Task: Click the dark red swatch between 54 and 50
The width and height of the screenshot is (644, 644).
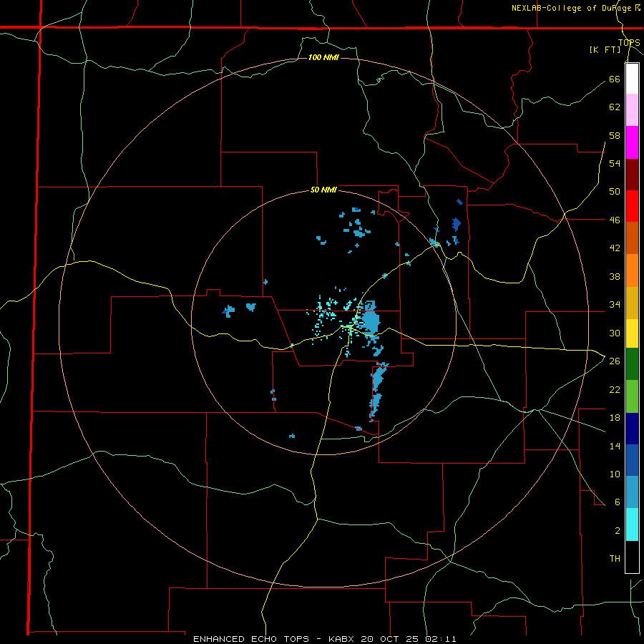Action: [x=632, y=175]
